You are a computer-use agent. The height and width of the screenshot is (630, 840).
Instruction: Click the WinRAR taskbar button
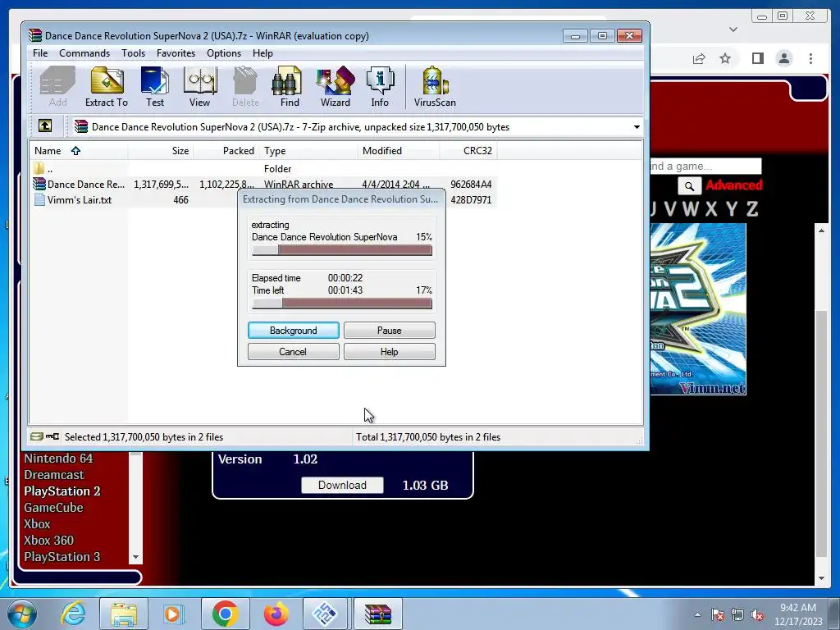click(377, 614)
